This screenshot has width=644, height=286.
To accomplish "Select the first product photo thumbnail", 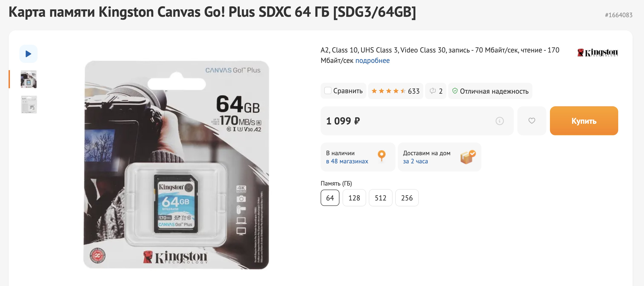I will tap(29, 79).
